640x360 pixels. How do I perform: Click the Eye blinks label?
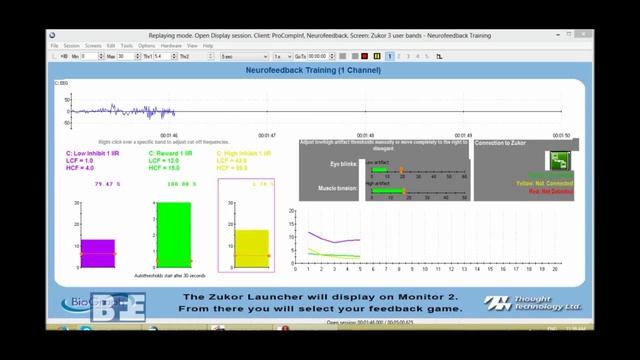pyautogui.click(x=343, y=164)
